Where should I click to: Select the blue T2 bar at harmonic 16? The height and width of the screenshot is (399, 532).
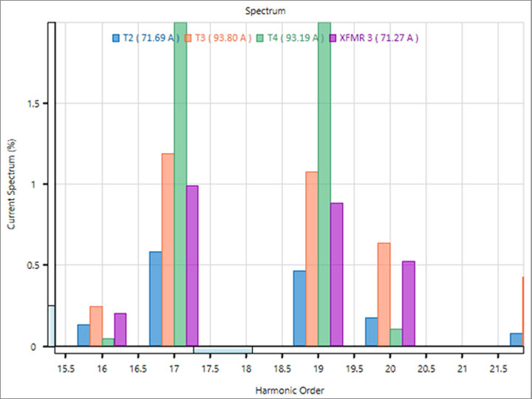pyautogui.click(x=83, y=335)
